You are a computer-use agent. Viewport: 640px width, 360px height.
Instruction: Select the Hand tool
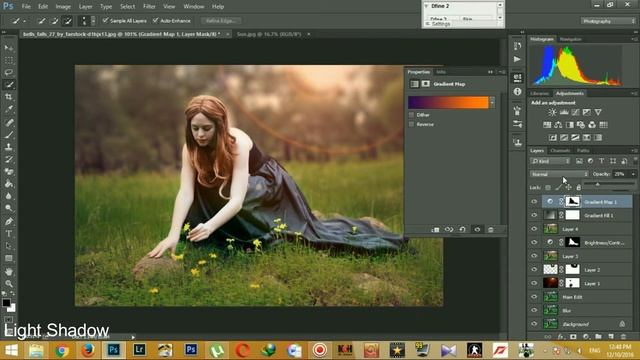[9, 271]
